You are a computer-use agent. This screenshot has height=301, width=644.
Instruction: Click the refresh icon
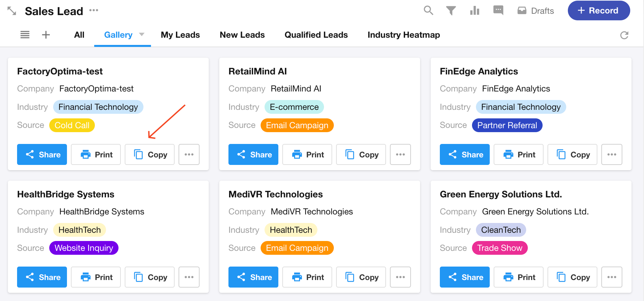[624, 35]
